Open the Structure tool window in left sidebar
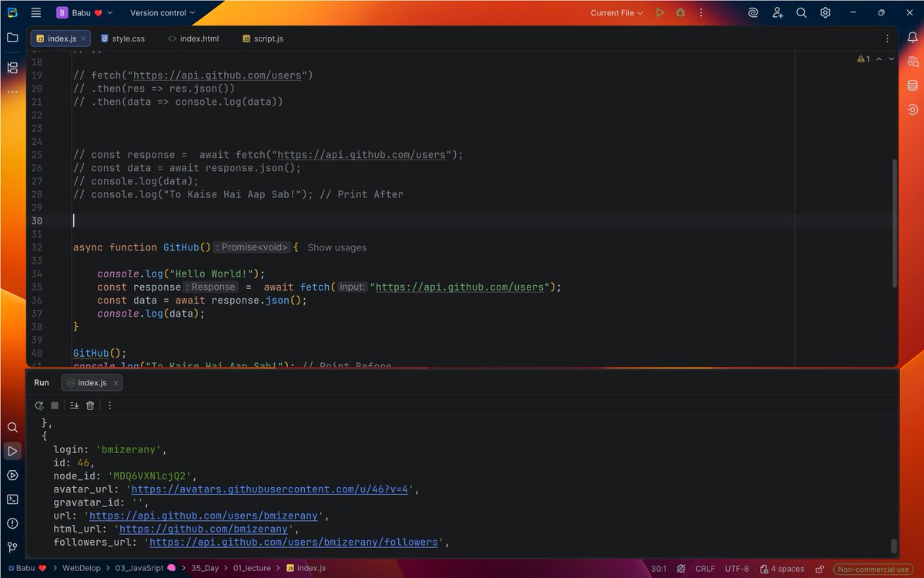This screenshot has width=924, height=578. coord(12,68)
